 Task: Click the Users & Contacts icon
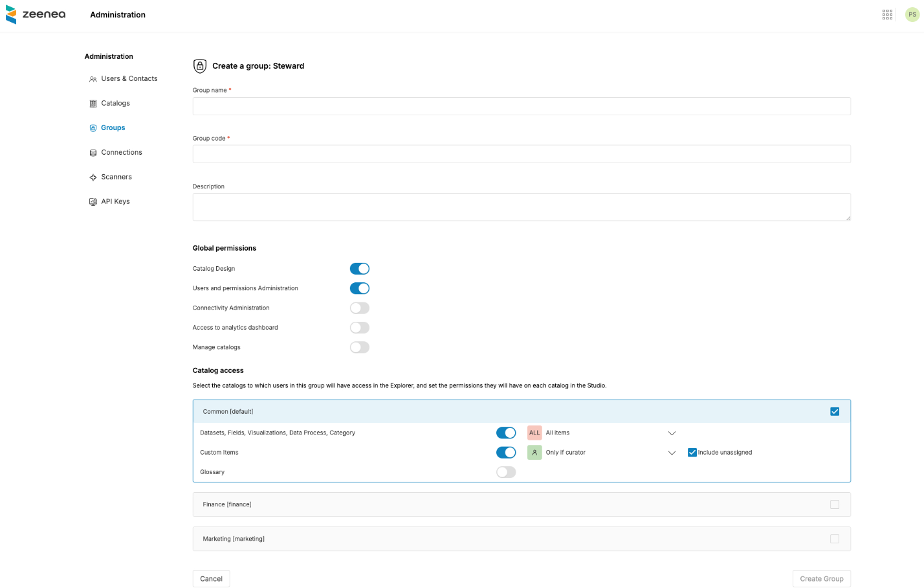93,79
